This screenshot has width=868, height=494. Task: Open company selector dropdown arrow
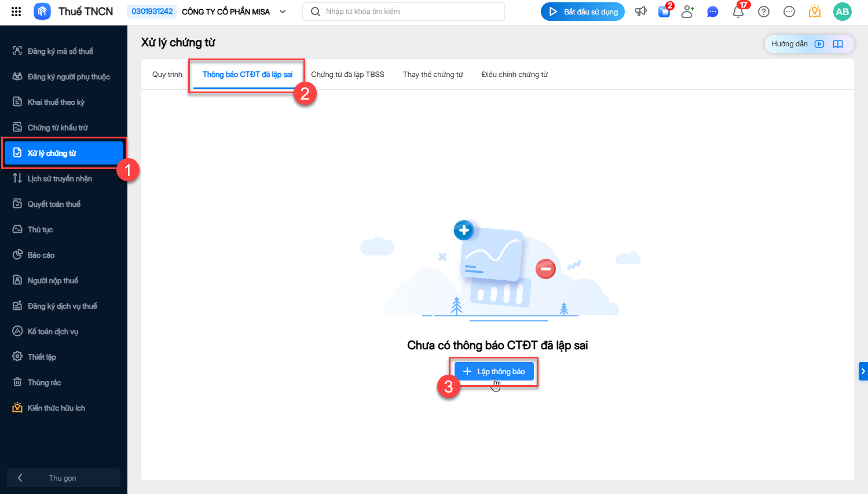pyautogui.click(x=283, y=12)
